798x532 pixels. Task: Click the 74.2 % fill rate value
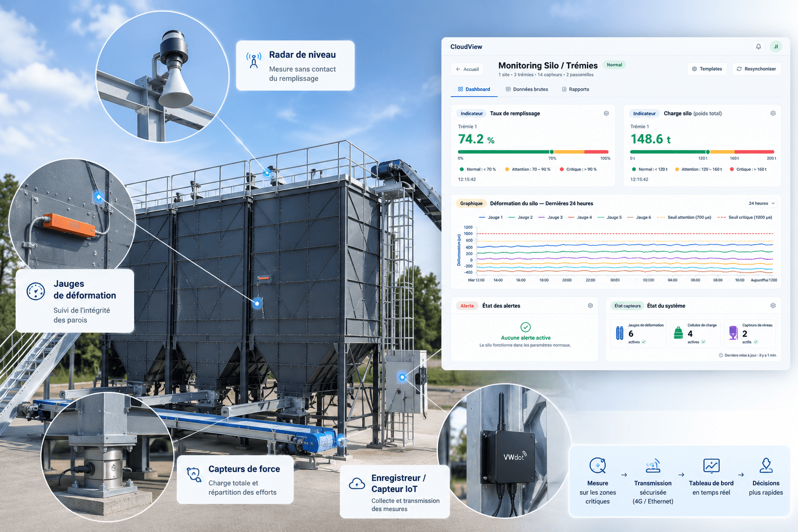476,139
